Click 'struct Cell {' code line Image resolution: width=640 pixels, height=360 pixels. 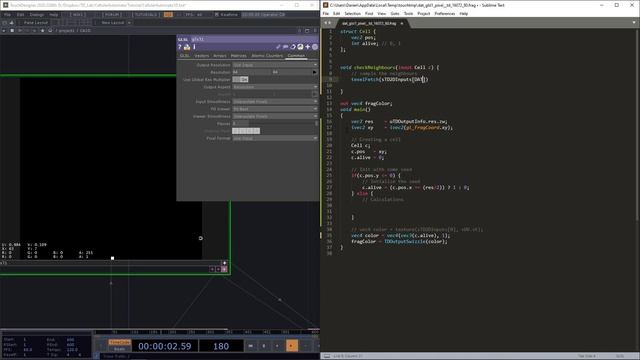tap(358, 31)
